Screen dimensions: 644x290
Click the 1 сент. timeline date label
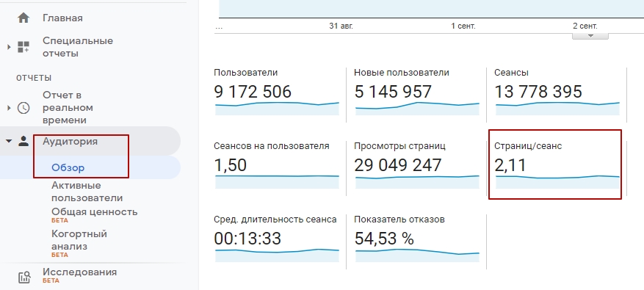click(x=463, y=26)
